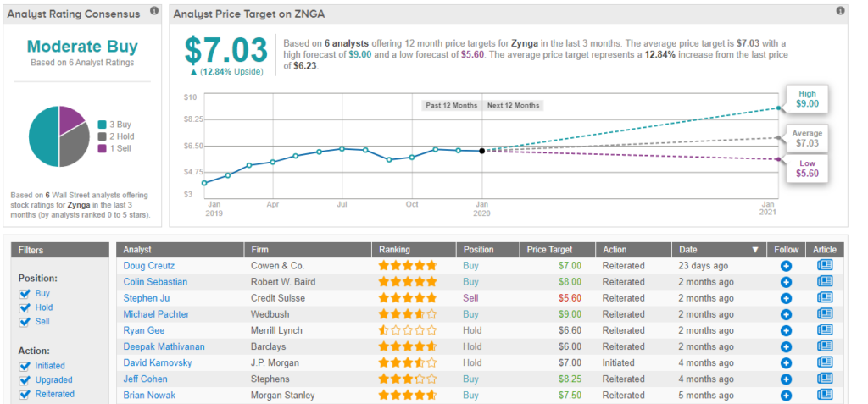The image size is (868, 404).
Task: Click the info icon on Analyst Rating Consensus
Action: pos(153,11)
